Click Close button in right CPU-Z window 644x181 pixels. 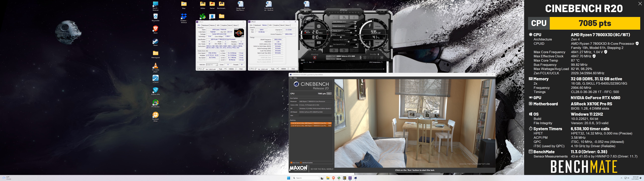[x=293, y=69]
